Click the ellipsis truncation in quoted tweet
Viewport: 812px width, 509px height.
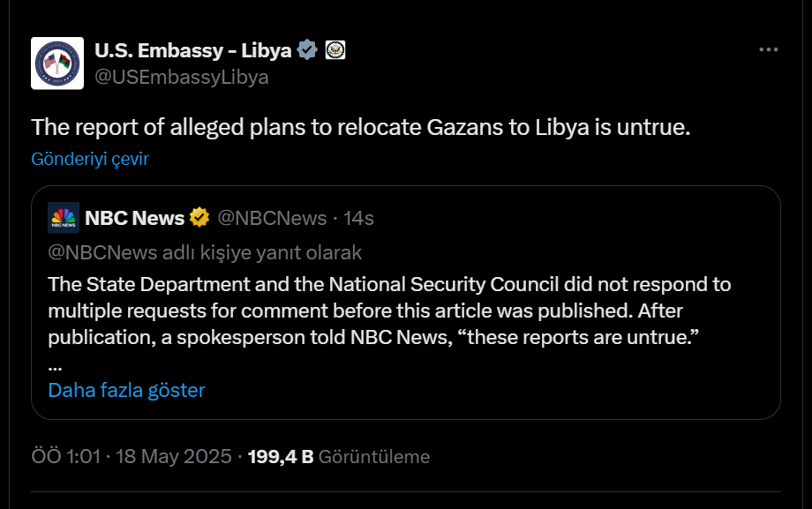(55, 367)
